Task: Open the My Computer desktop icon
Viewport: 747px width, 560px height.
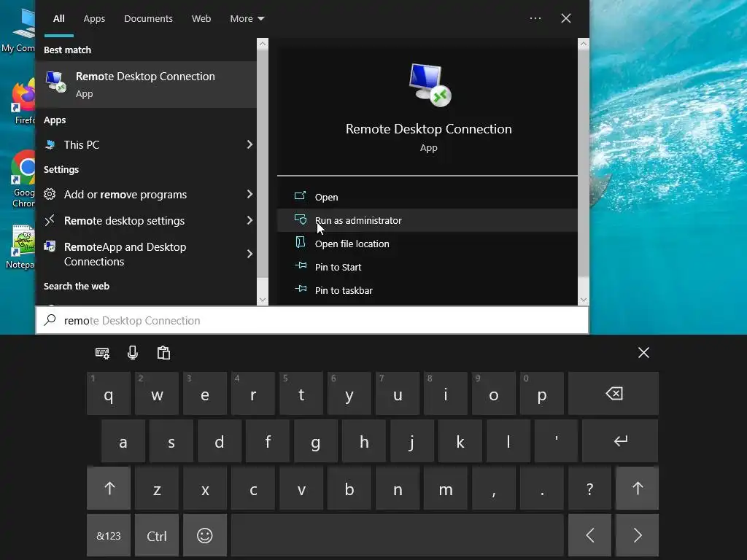Action: point(19,29)
